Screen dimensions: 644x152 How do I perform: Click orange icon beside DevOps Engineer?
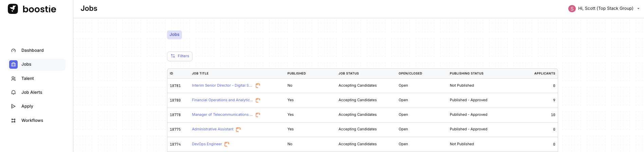[227, 144]
